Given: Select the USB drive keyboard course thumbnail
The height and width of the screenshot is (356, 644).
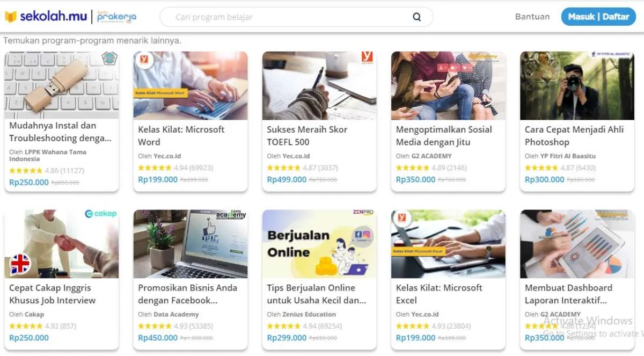Looking at the screenshot, I should click(x=61, y=85).
